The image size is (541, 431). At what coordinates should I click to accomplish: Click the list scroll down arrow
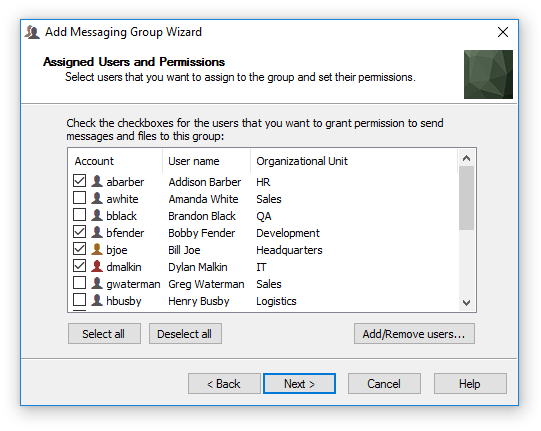coord(466,303)
